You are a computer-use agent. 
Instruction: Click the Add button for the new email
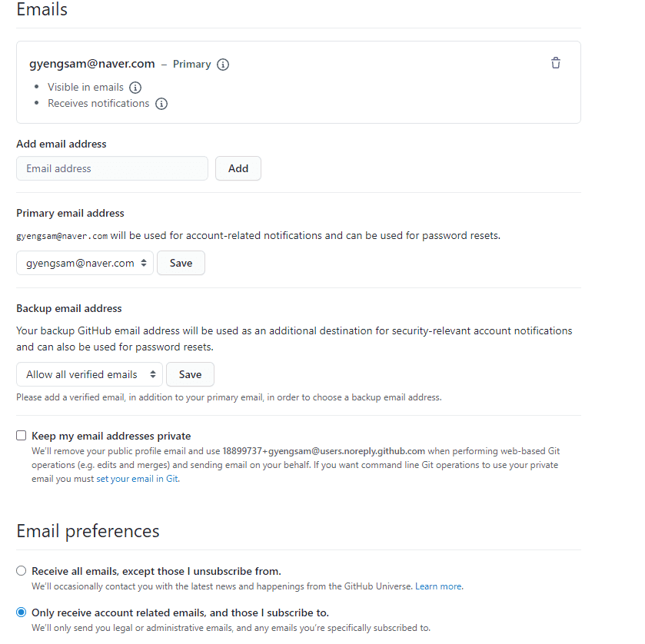pyautogui.click(x=238, y=168)
